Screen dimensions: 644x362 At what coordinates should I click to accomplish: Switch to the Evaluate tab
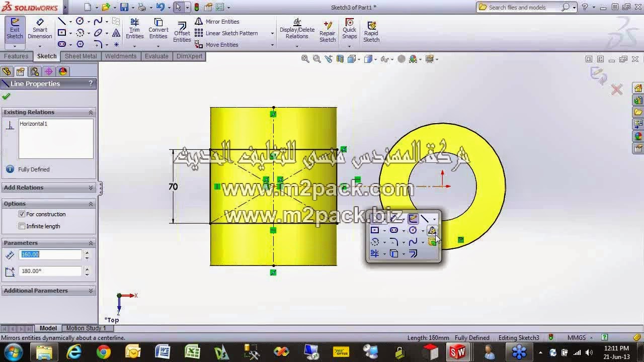tap(156, 56)
